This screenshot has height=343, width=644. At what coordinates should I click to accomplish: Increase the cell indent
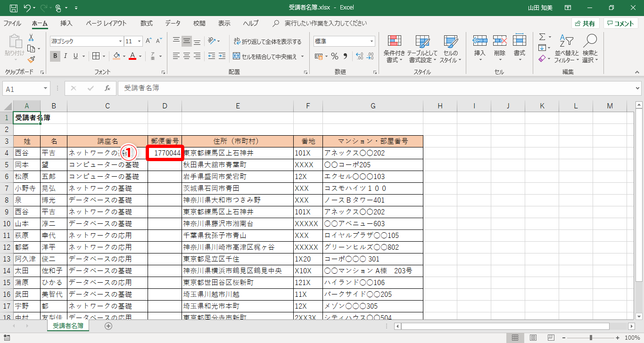pos(222,56)
